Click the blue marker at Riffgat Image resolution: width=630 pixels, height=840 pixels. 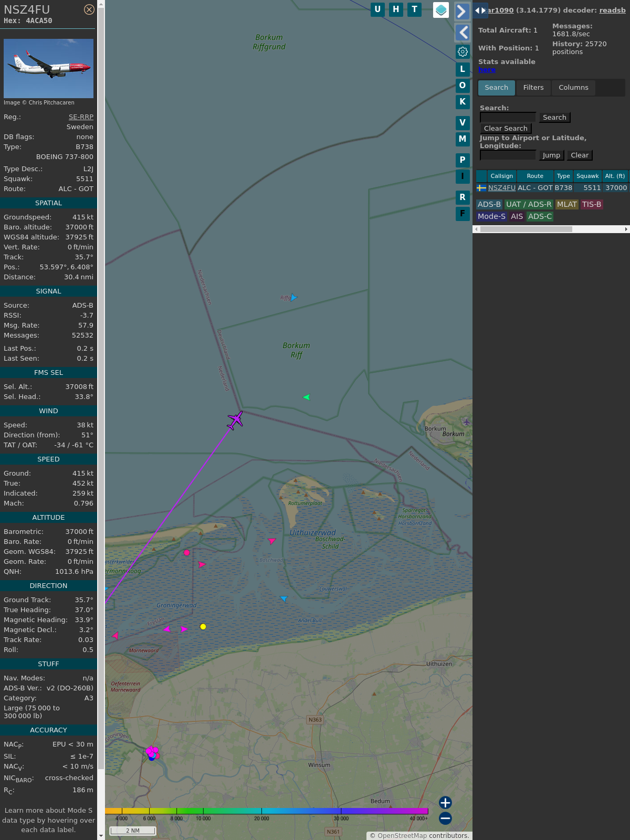point(294,298)
